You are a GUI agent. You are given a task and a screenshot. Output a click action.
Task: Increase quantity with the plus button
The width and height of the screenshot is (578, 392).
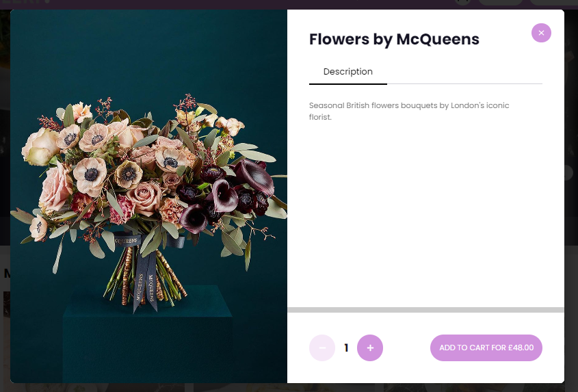click(370, 348)
